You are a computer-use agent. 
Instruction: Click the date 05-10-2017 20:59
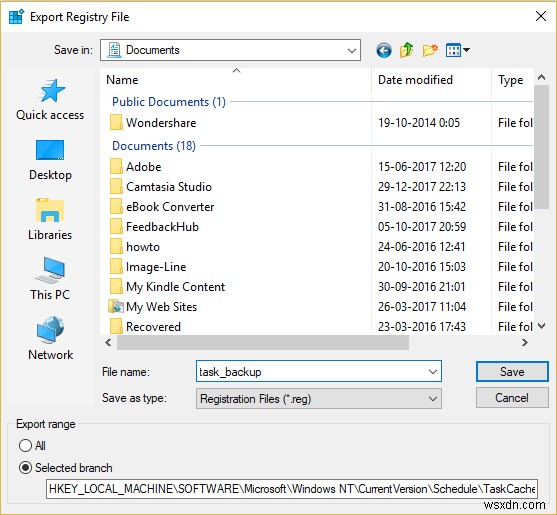click(x=422, y=227)
